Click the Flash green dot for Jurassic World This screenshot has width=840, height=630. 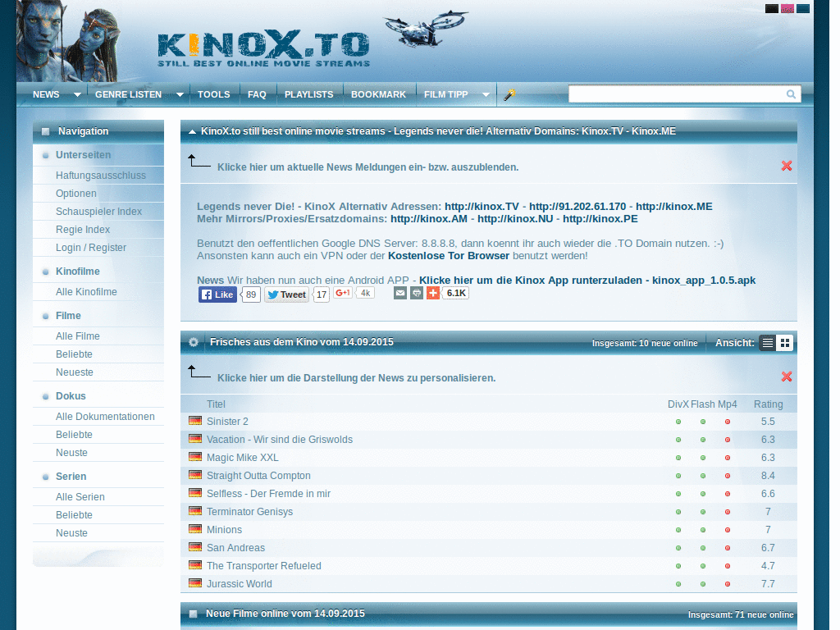(703, 584)
